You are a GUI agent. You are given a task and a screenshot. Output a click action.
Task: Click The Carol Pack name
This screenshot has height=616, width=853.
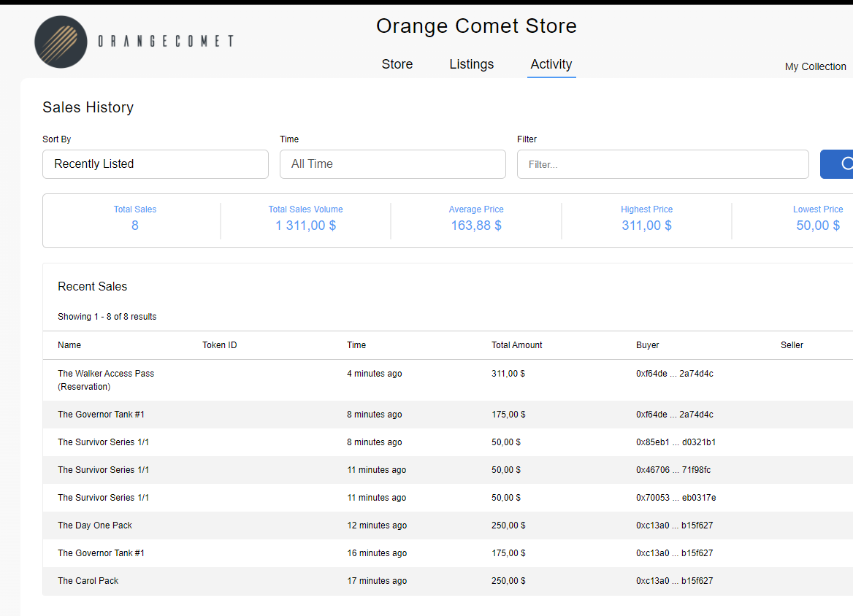coord(88,581)
